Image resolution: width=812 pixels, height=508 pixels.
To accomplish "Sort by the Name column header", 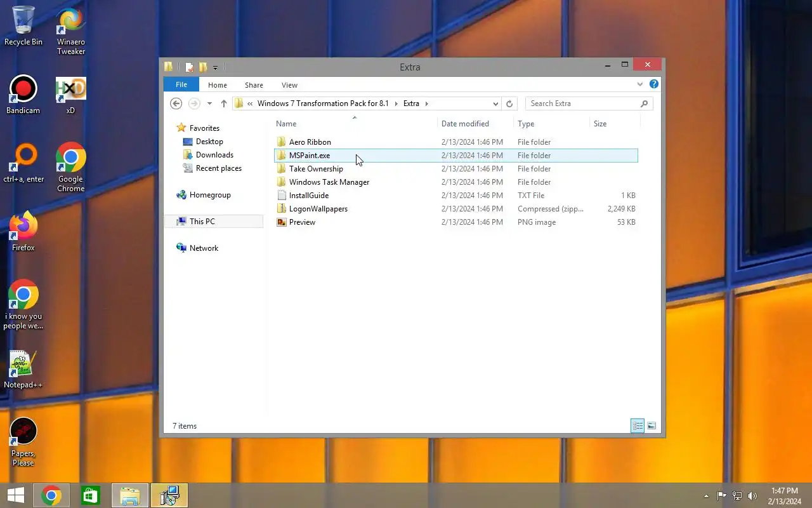I will coord(355,124).
